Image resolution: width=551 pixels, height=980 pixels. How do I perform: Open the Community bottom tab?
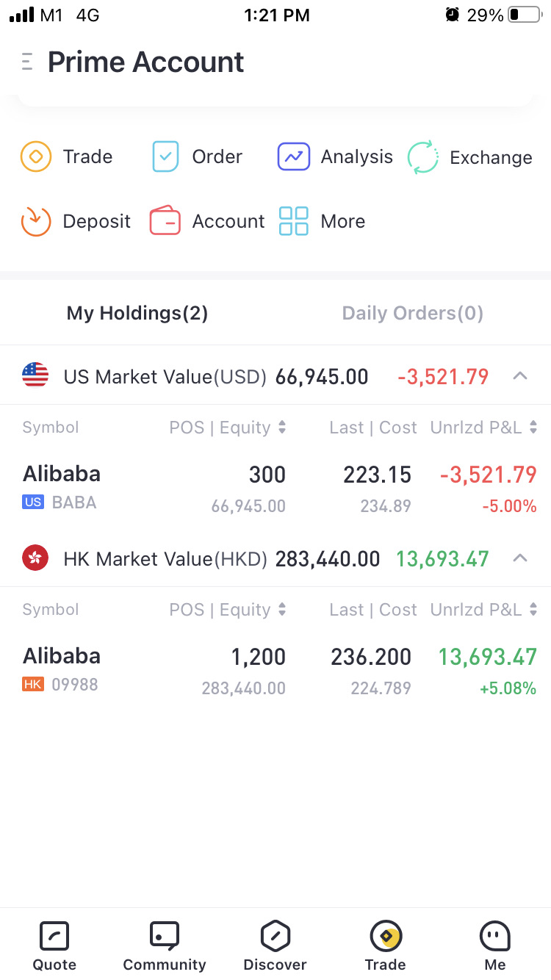point(165,945)
